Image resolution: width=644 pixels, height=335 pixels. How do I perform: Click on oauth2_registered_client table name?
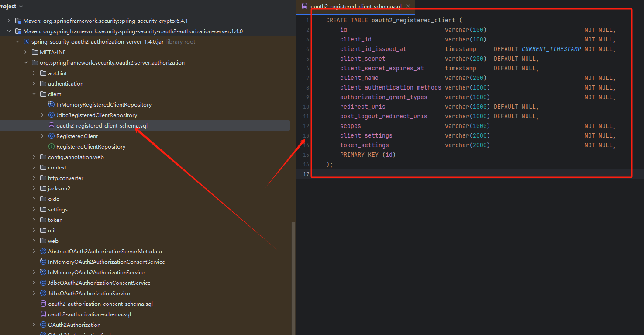click(x=413, y=20)
